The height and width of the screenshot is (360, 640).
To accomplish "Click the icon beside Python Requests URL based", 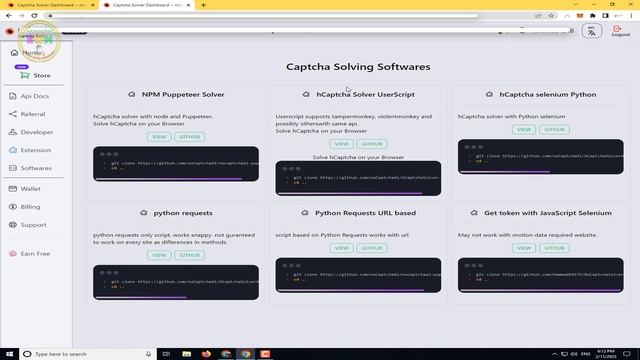I will pyautogui.click(x=304, y=213).
